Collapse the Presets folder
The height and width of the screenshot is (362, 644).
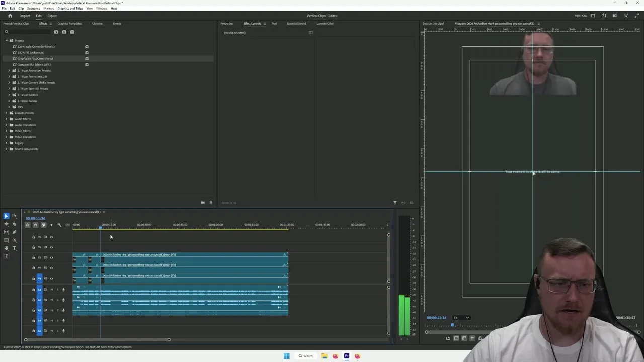(x=7, y=40)
